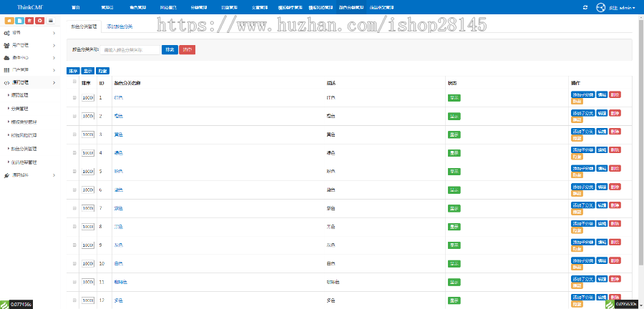The image size is (644, 309).
Task: Click 编辑 button for row ID 1
Action: coord(602,94)
